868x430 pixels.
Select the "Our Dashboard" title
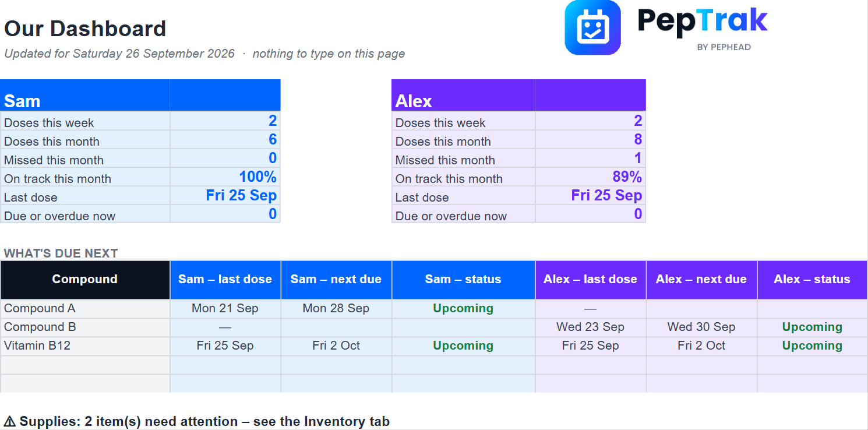85,29
